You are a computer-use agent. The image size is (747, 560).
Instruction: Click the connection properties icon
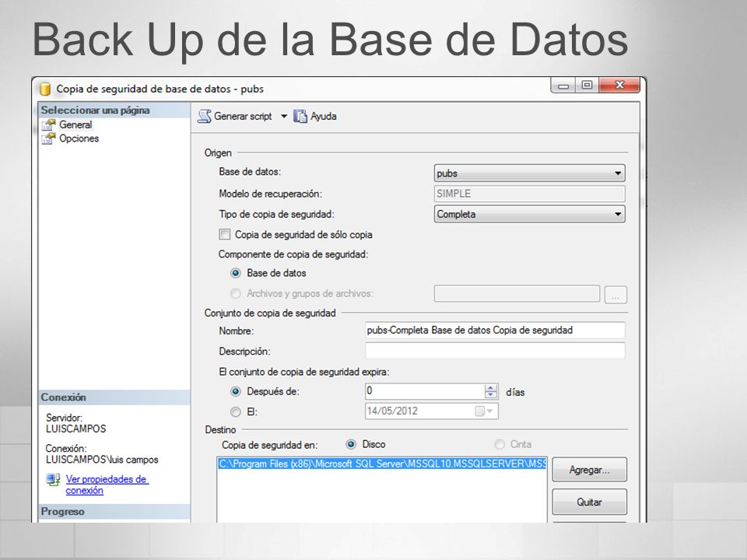[x=53, y=480]
